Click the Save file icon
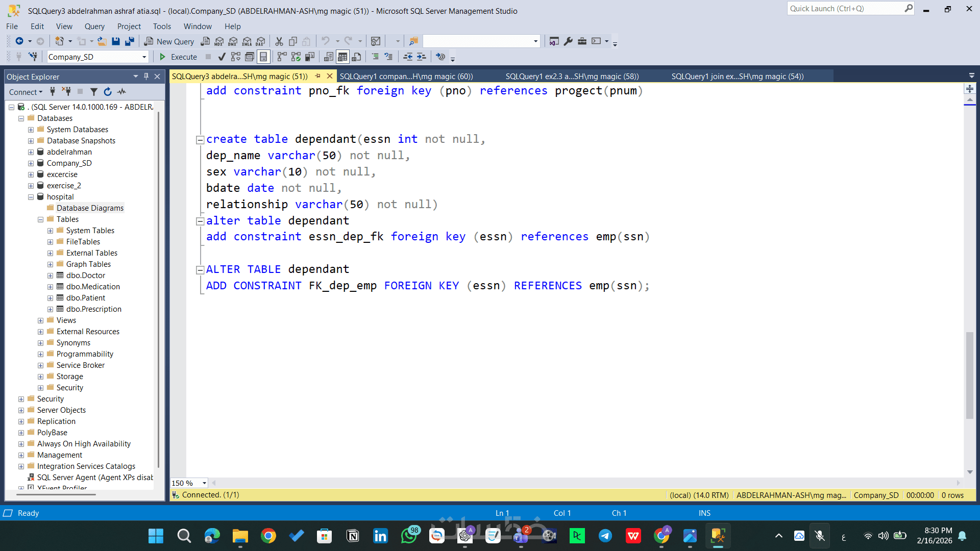 pos(116,41)
